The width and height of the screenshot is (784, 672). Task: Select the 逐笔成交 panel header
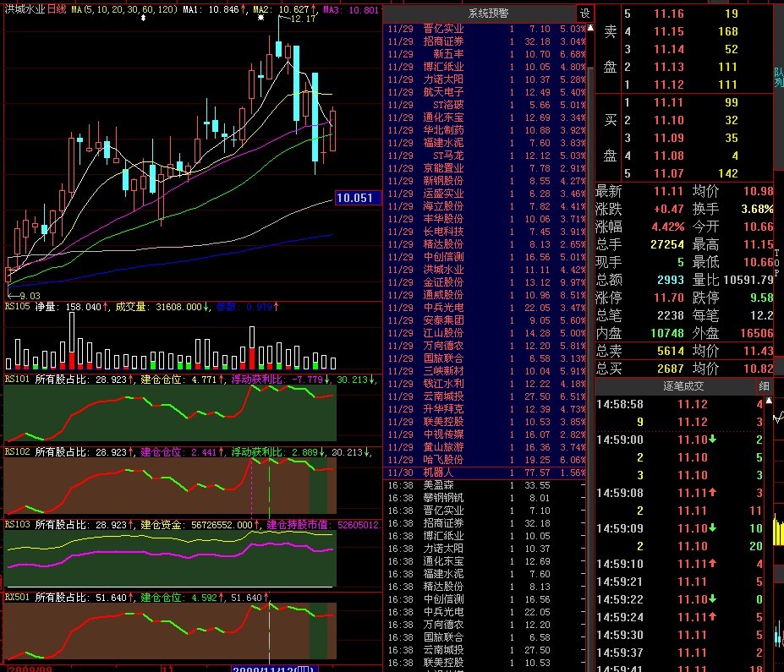coord(683,385)
